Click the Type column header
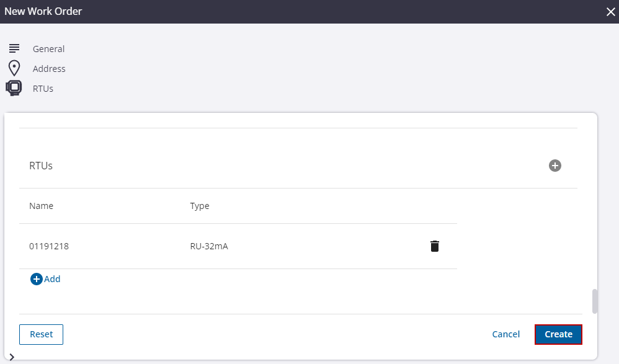The image size is (619, 364). 200,206
